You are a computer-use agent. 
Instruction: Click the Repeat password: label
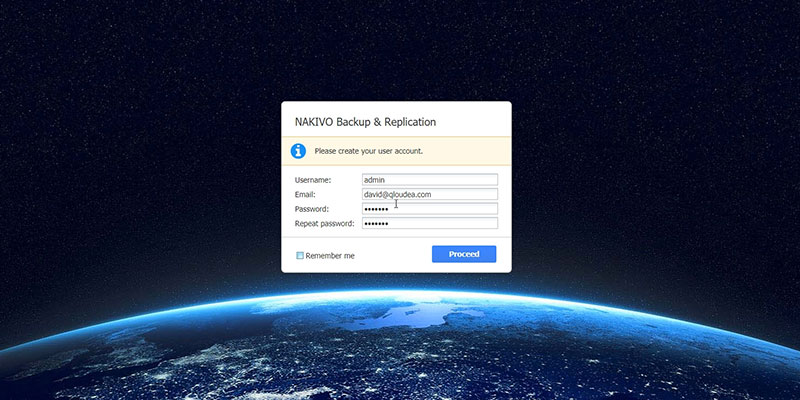pyautogui.click(x=324, y=223)
